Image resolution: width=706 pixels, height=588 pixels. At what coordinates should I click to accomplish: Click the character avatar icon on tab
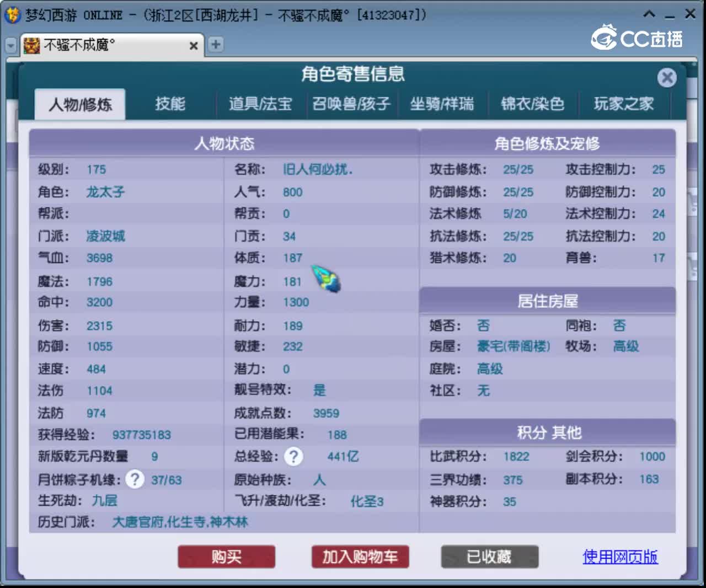[31, 45]
